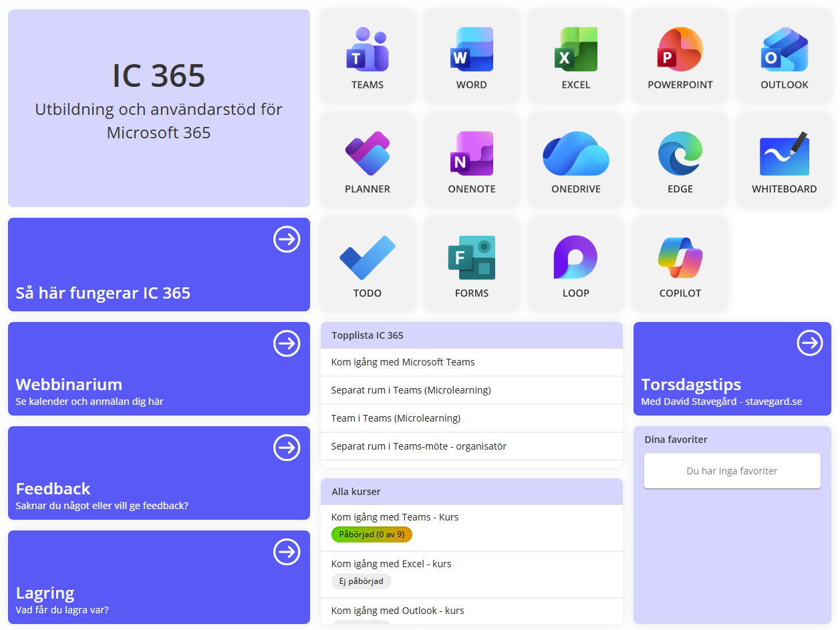
Task: Open 'Team i Teams (Microlearning)' entry
Action: (x=472, y=418)
